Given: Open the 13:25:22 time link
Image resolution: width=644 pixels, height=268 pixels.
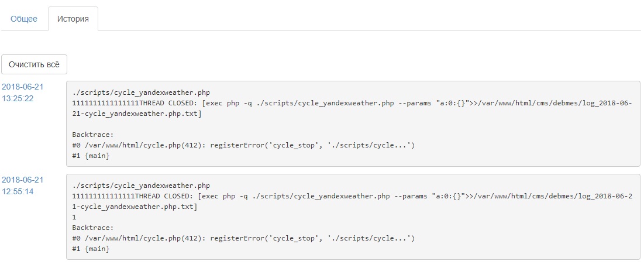Looking at the screenshot, I should pos(17,98).
